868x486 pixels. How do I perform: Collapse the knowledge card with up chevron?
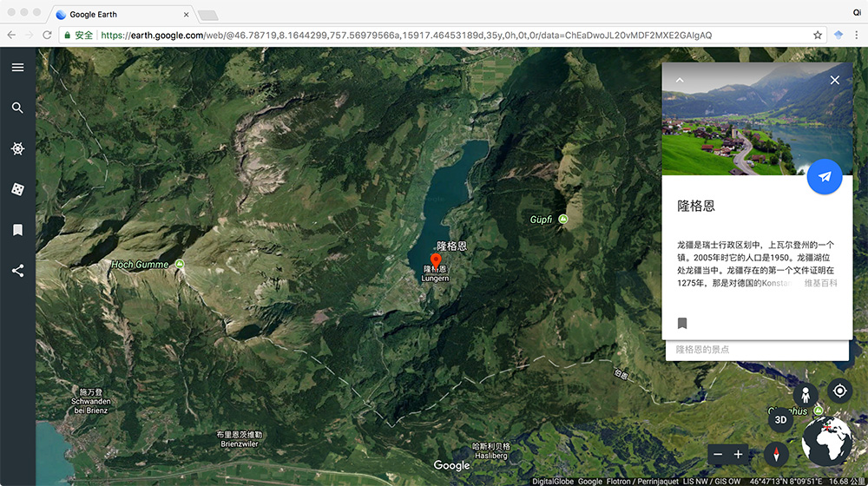(680, 80)
